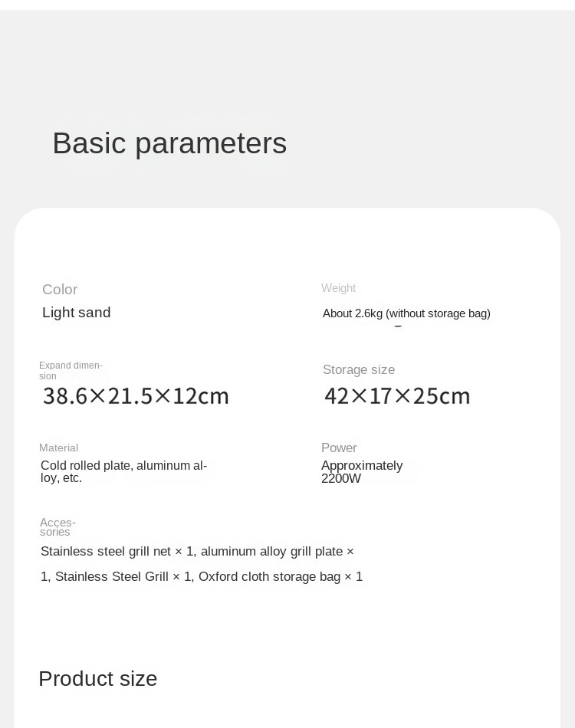Select the 'Accessories' label
Viewport: 575px width, 728px height.
pyautogui.click(x=58, y=527)
